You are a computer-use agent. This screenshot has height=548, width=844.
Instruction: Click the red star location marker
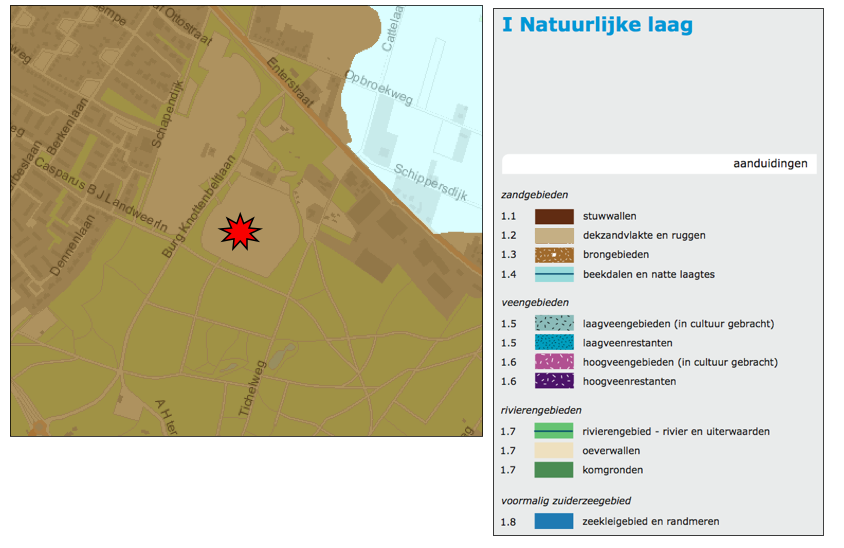239,231
